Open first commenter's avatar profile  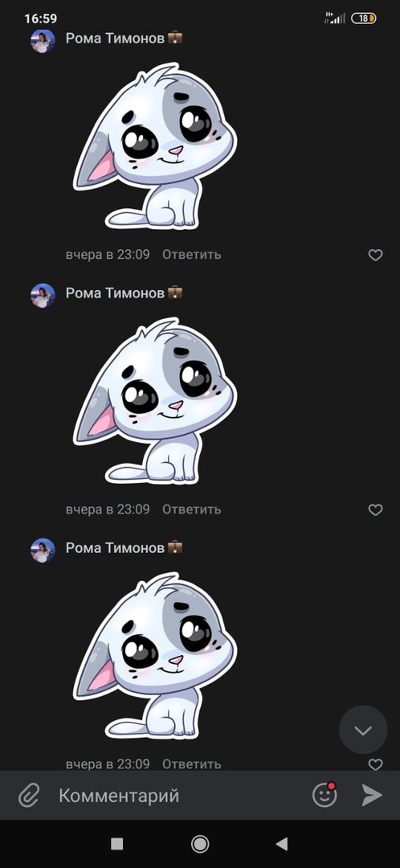coord(43,41)
